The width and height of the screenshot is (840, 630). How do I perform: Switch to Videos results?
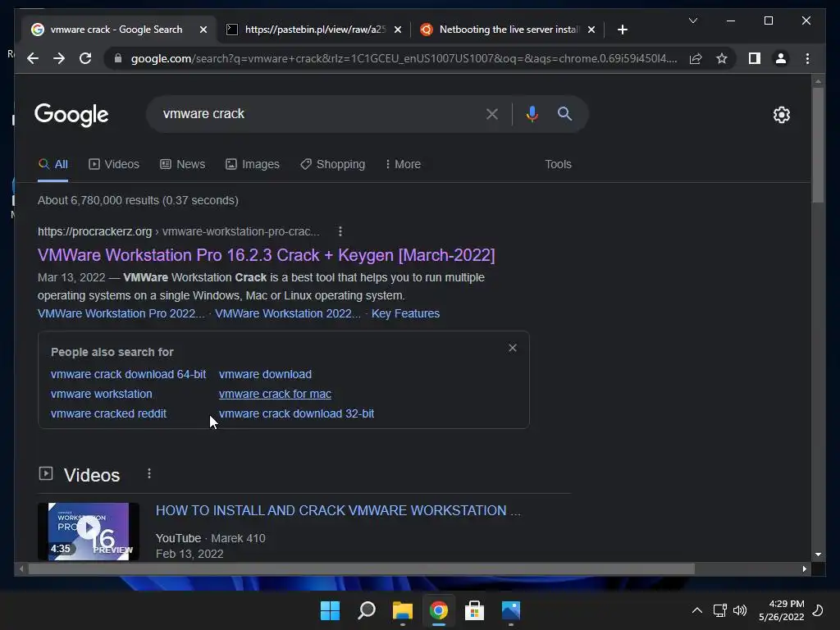[114, 164]
